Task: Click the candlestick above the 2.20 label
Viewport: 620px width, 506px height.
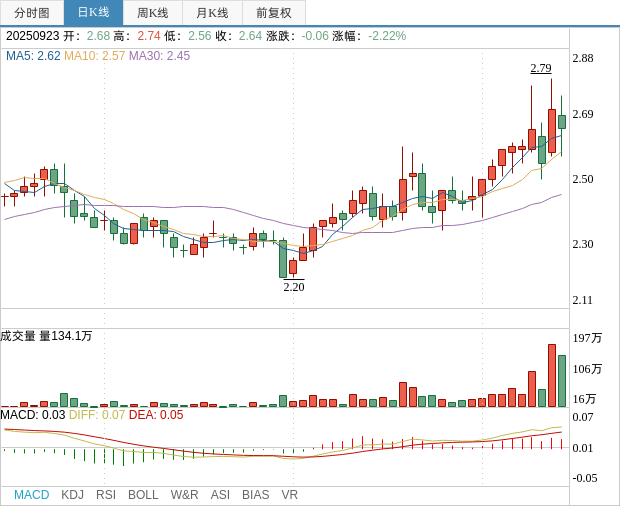Action: [293, 268]
